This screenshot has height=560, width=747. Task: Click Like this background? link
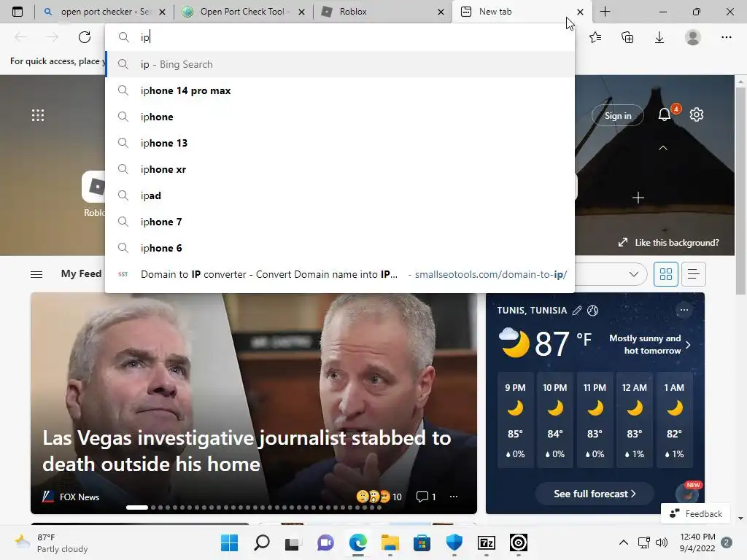point(669,242)
